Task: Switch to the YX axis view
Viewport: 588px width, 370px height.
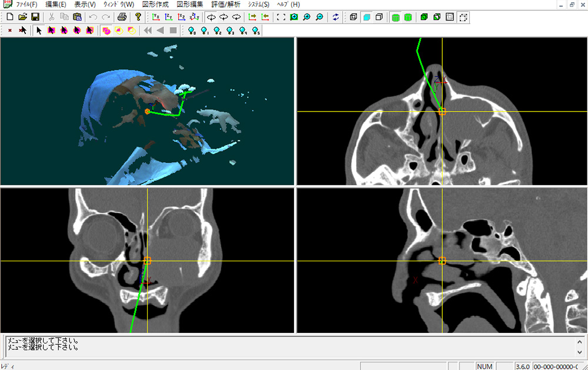Action: (x=156, y=17)
